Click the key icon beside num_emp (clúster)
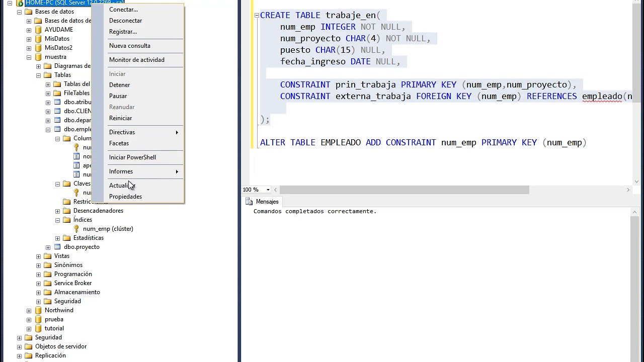Screen dimensions: 644x362 tap(76, 229)
